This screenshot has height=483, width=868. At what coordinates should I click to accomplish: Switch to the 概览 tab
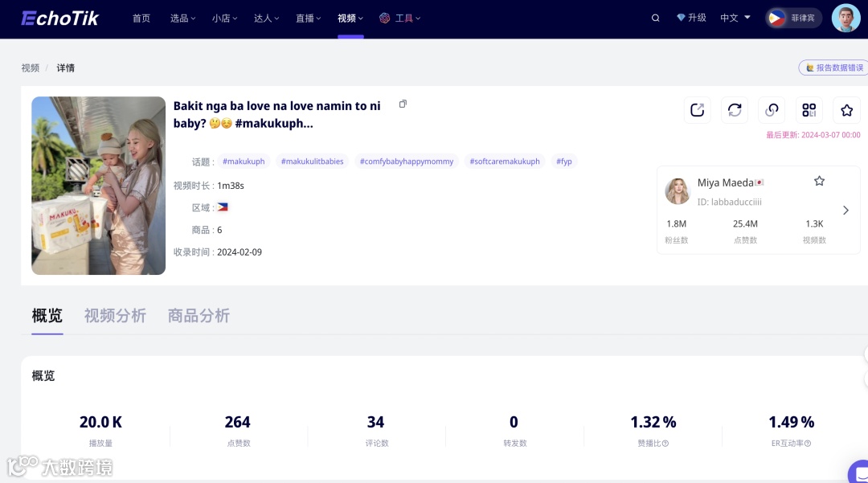coord(47,316)
